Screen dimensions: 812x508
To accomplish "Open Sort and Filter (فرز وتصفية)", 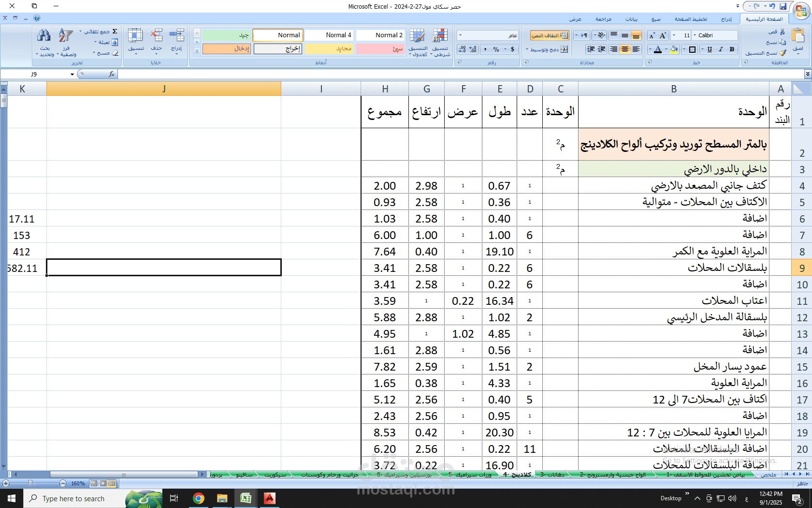I will point(66,43).
